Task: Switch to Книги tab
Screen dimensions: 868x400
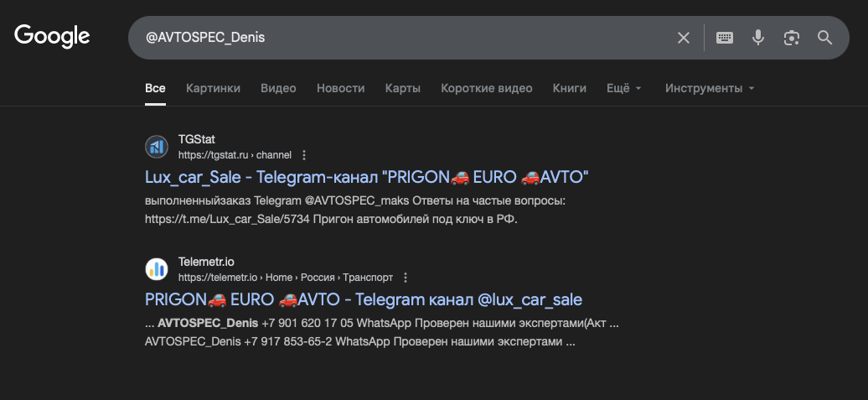Action: click(x=569, y=88)
